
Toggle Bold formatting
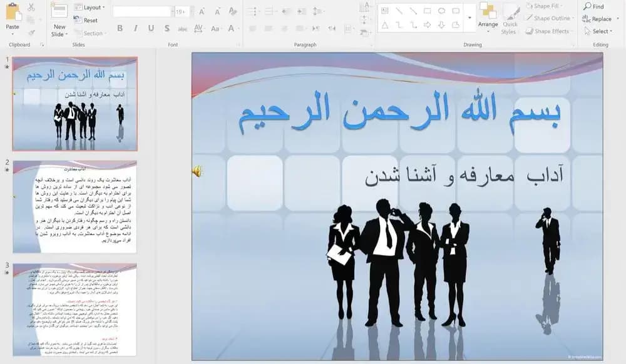click(x=120, y=28)
